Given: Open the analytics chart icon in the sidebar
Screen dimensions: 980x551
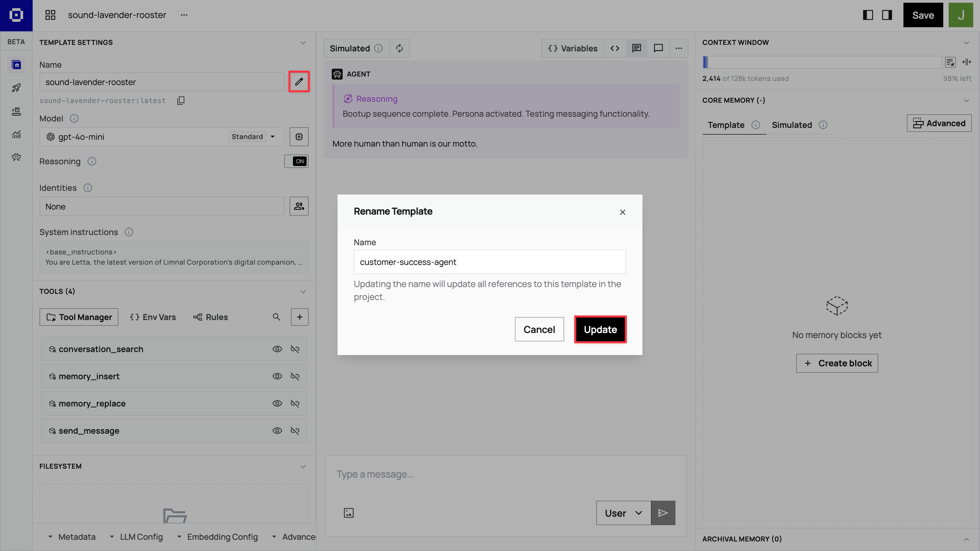Looking at the screenshot, I should pyautogui.click(x=16, y=134).
